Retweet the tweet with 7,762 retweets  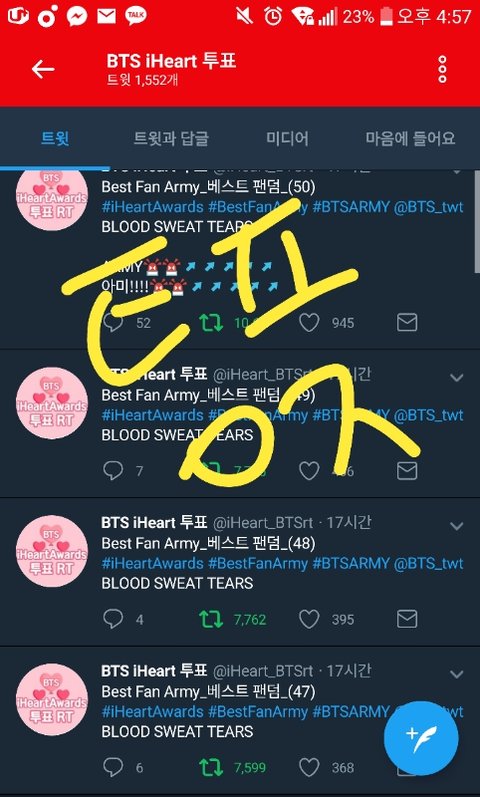(x=211, y=619)
